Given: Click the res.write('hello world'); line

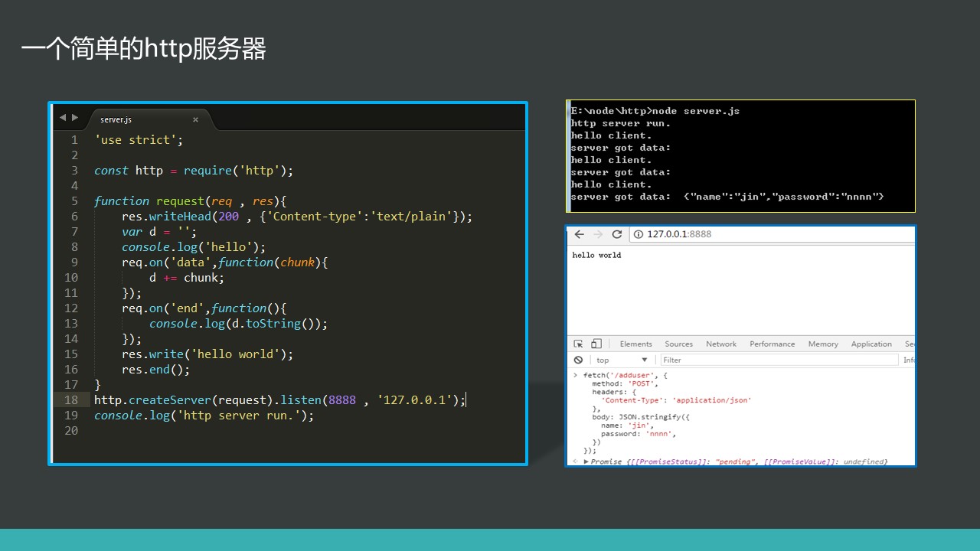Looking at the screenshot, I should coord(207,354).
